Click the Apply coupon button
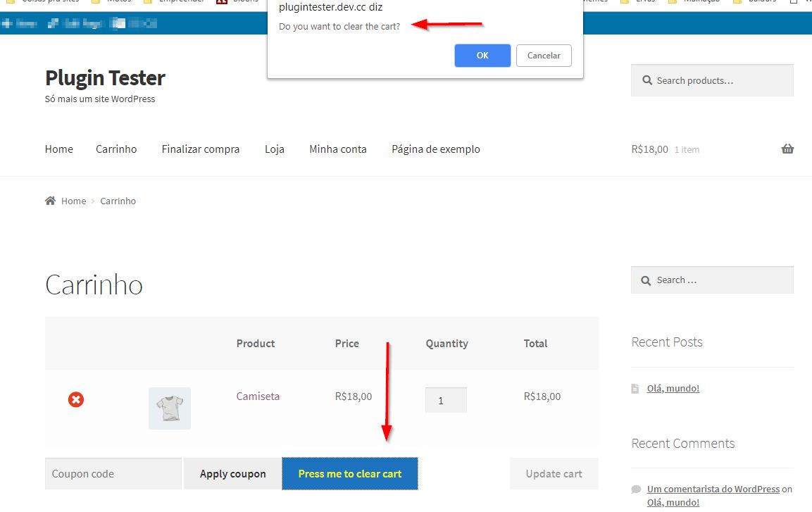Screen dimensions: 812x512 pyautogui.click(x=232, y=474)
